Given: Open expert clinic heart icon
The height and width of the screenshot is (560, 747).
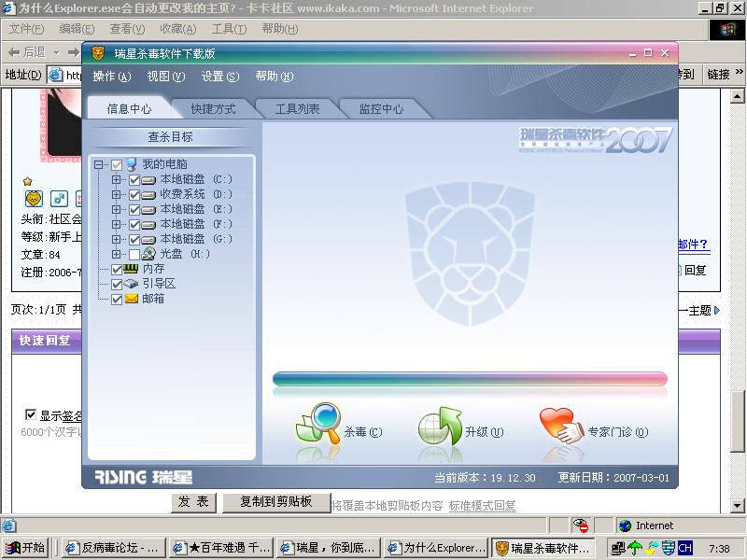Looking at the screenshot, I should (561, 427).
